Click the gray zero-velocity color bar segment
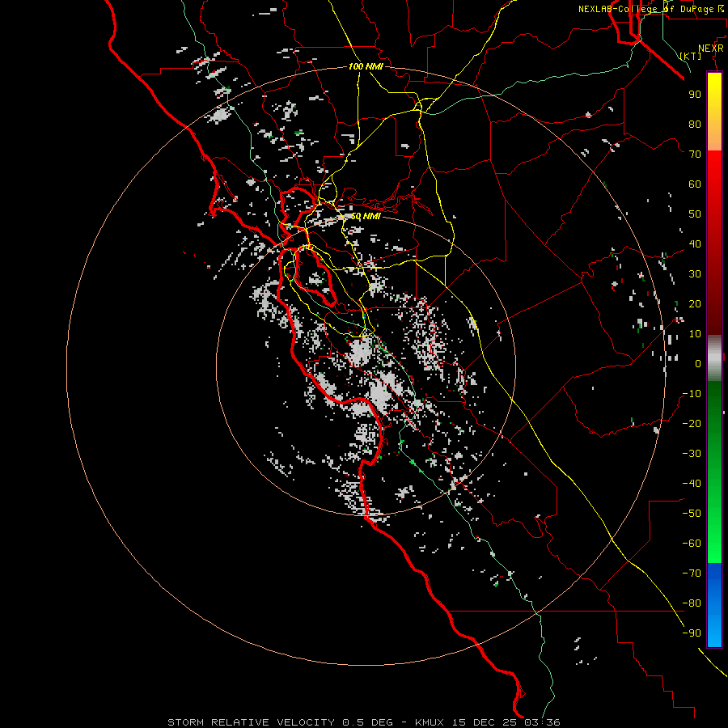 pos(714,358)
